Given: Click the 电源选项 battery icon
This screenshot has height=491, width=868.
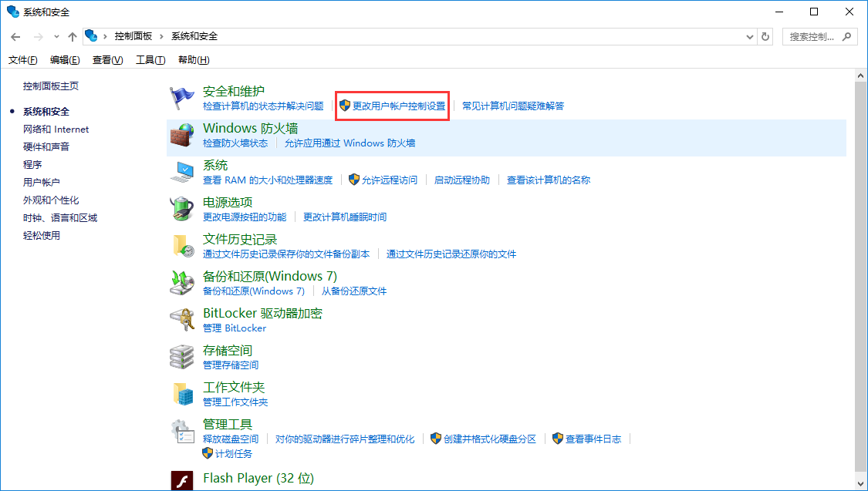Looking at the screenshot, I should pyautogui.click(x=182, y=207).
